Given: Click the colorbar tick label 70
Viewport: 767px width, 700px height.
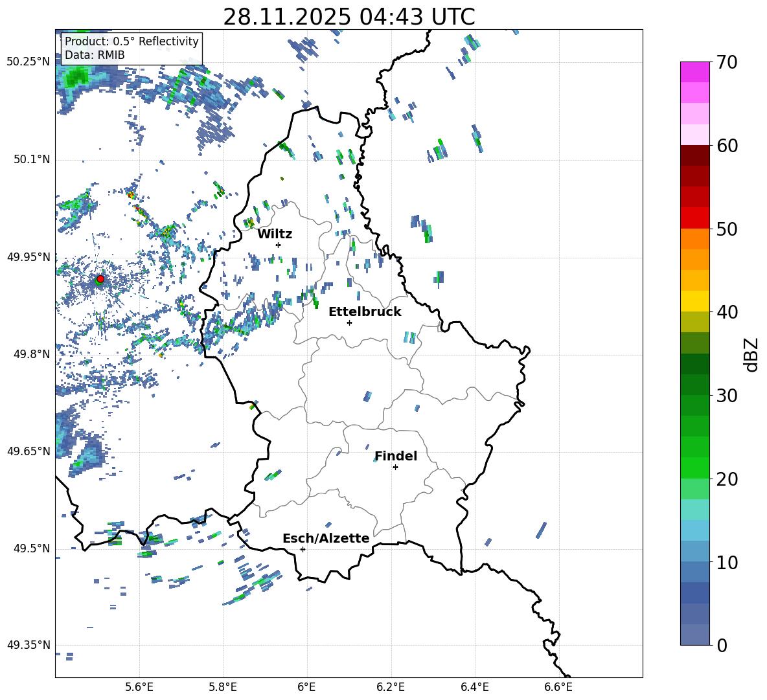Looking at the screenshot, I should [727, 63].
